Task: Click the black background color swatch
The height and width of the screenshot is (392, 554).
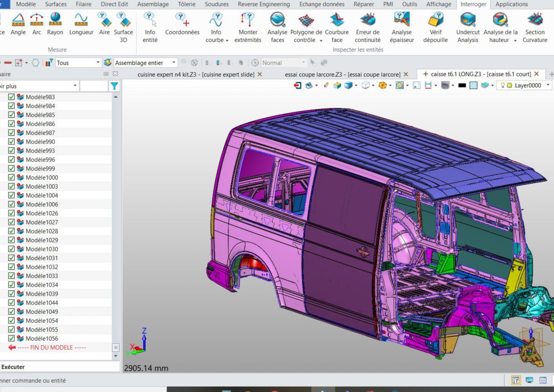Action: tap(462, 85)
